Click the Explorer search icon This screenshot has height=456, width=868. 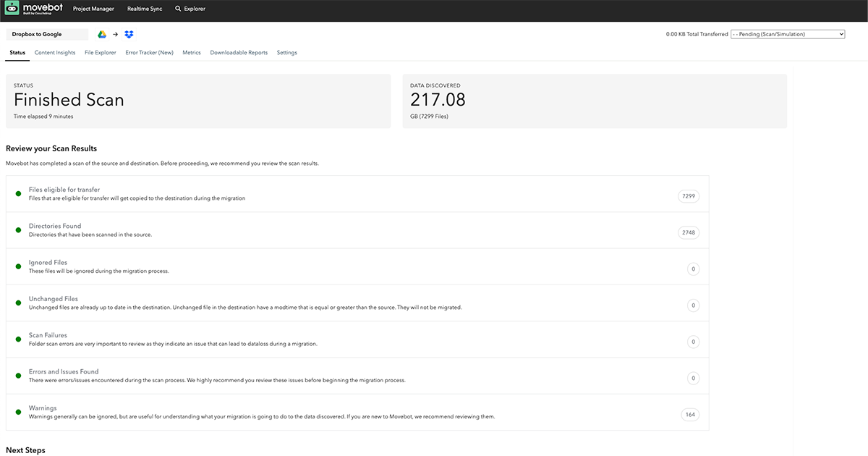click(x=177, y=9)
